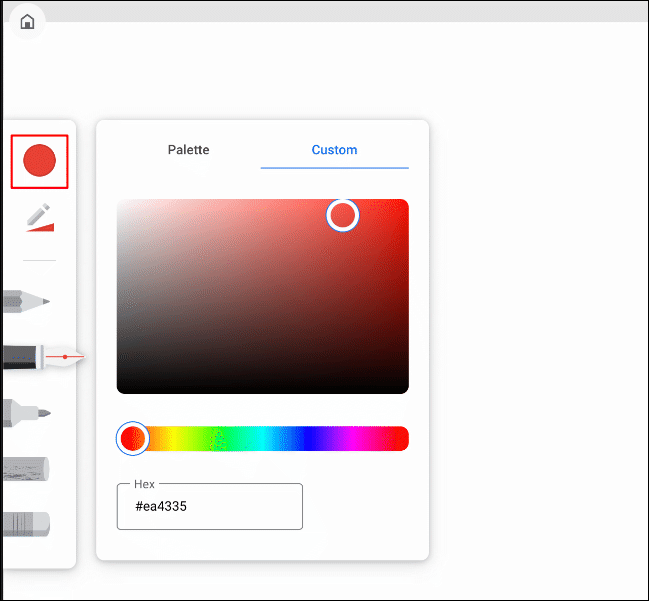
Task: Click the red current color swatch
Action: (x=39, y=161)
